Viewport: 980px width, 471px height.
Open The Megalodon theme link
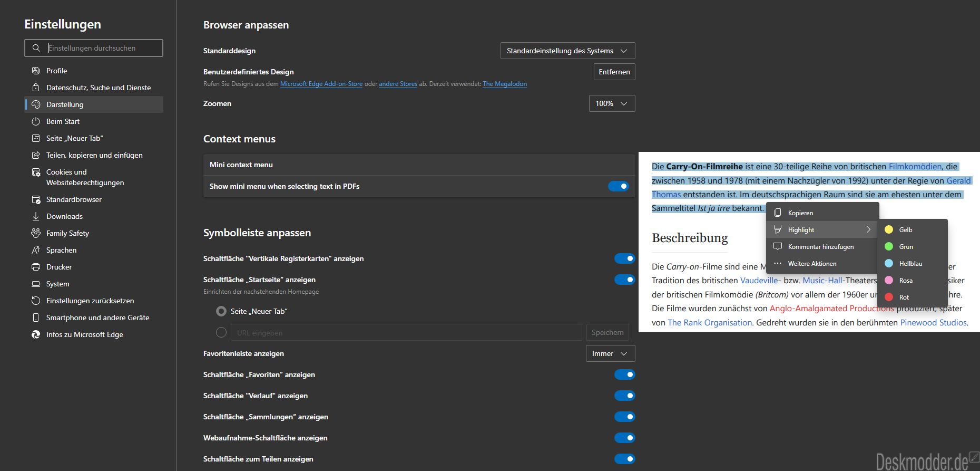[x=505, y=84]
